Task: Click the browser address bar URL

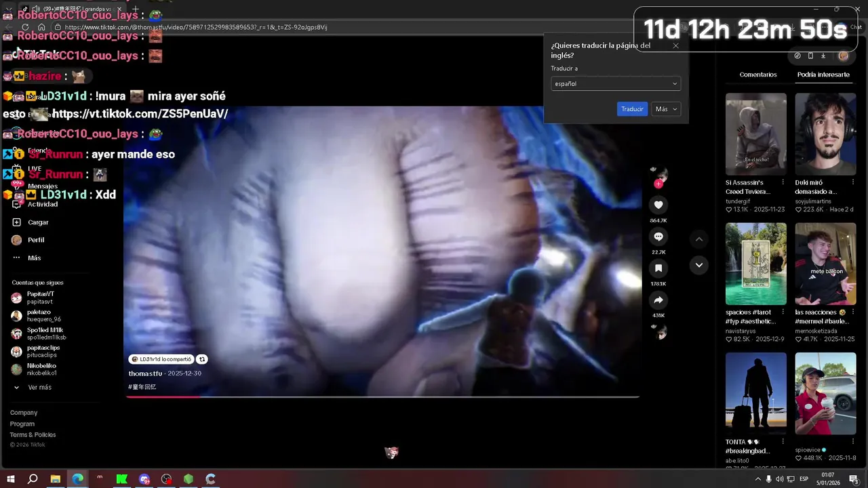Action: pos(197,27)
